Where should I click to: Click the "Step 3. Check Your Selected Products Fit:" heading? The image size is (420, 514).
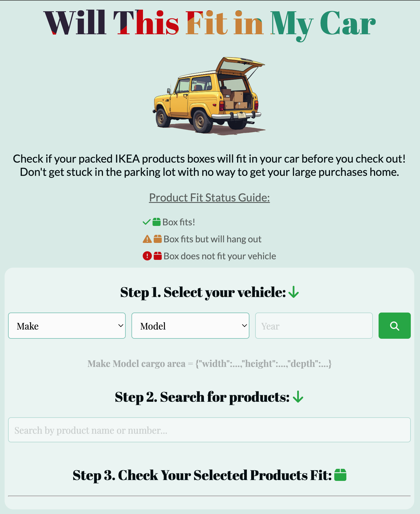[202, 475]
